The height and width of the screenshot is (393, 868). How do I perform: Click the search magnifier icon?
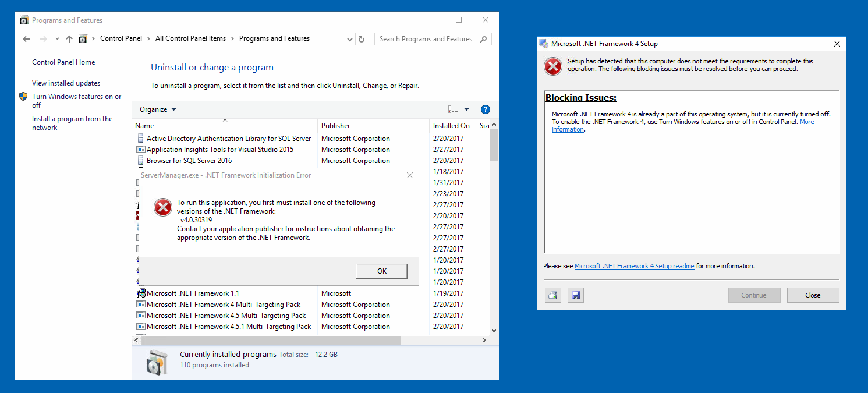click(x=483, y=39)
